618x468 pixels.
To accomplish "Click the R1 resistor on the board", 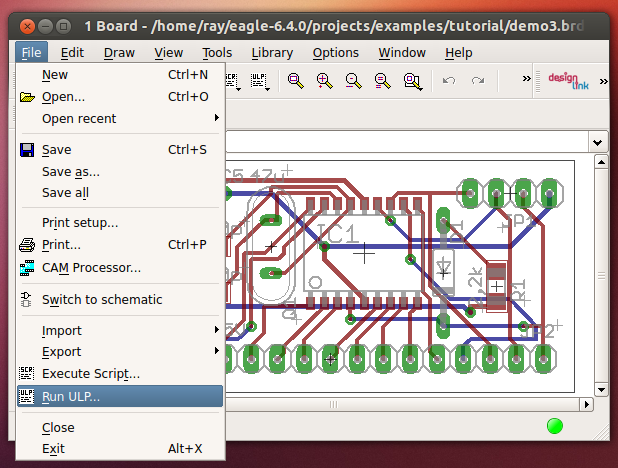I will click(497, 286).
